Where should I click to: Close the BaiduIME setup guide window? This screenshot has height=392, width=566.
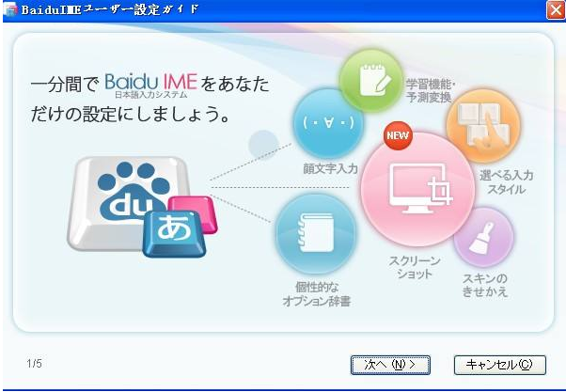[x=555, y=9]
